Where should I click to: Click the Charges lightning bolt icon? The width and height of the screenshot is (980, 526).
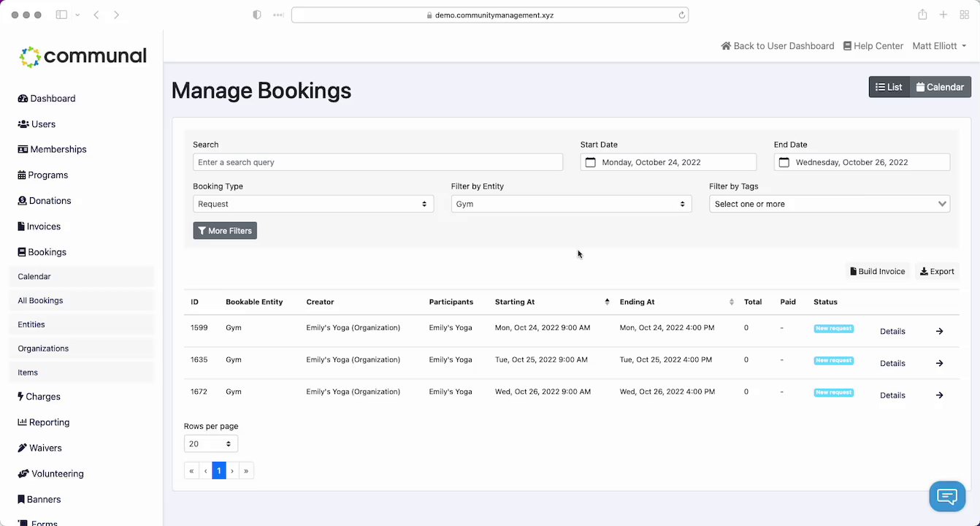click(x=20, y=397)
